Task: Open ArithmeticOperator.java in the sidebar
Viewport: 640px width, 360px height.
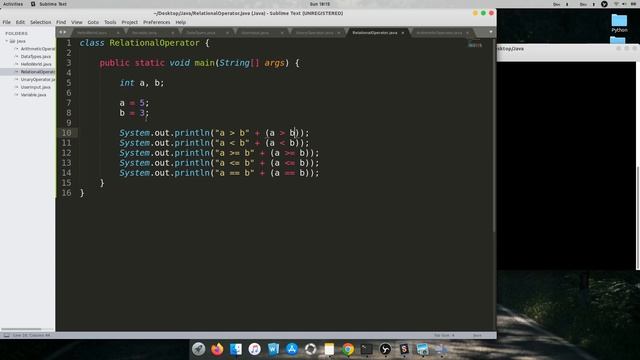Action: point(38,49)
